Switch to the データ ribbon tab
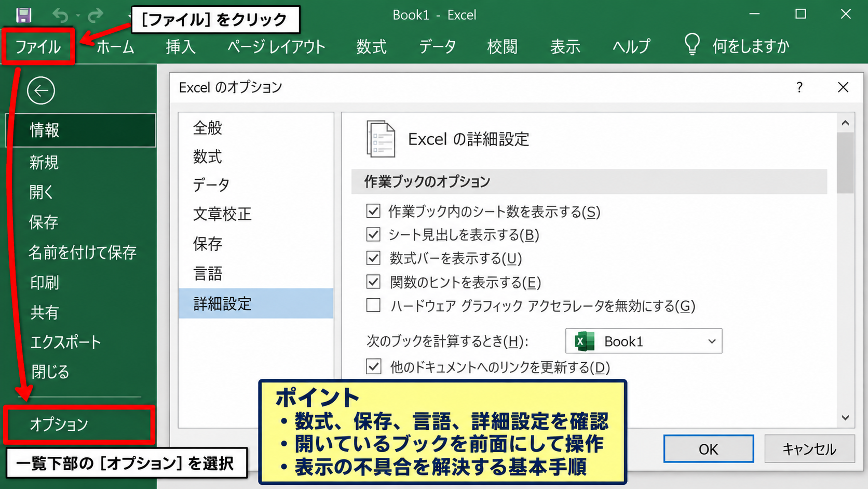 437,47
